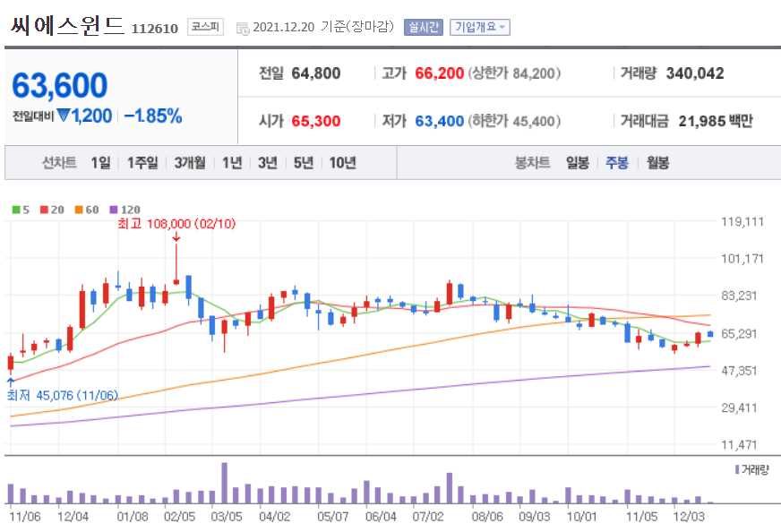Click the tallest volume bar near 02/05

(x=226, y=484)
